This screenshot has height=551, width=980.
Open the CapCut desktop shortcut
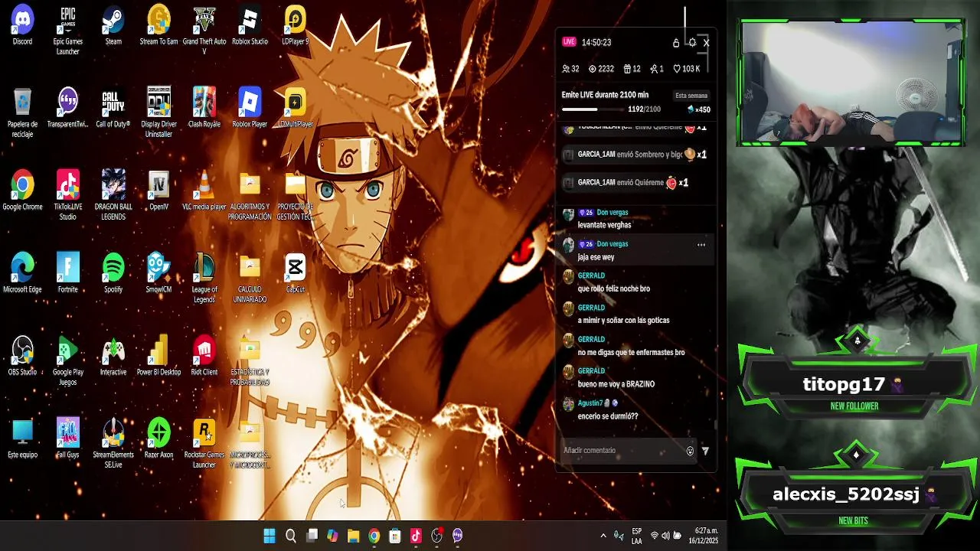coord(295,273)
